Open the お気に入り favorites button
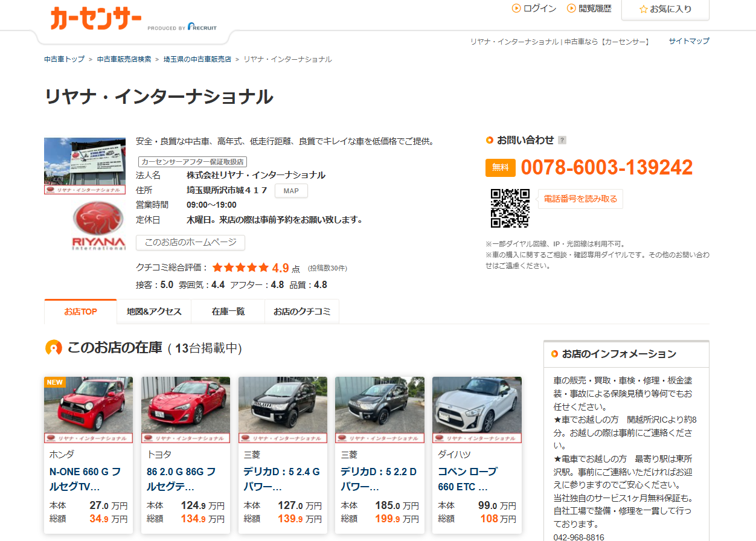Screen dimensions: 756x541 point(665,9)
